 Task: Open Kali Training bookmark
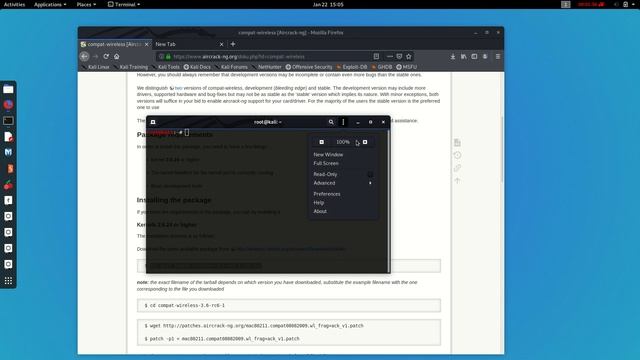point(131,67)
